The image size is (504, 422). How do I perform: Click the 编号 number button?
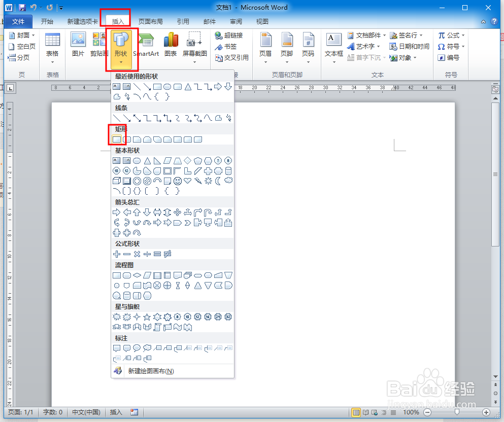tap(449, 58)
